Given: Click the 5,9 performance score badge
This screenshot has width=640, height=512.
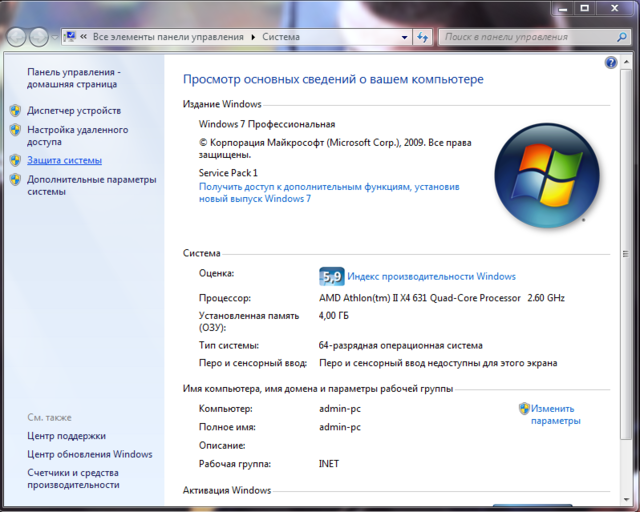Looking at the screenshot, I should (x=331, y=276).
